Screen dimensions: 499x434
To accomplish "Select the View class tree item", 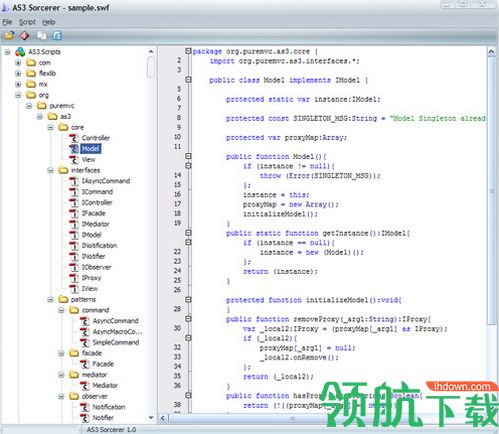I will [88, 160].
